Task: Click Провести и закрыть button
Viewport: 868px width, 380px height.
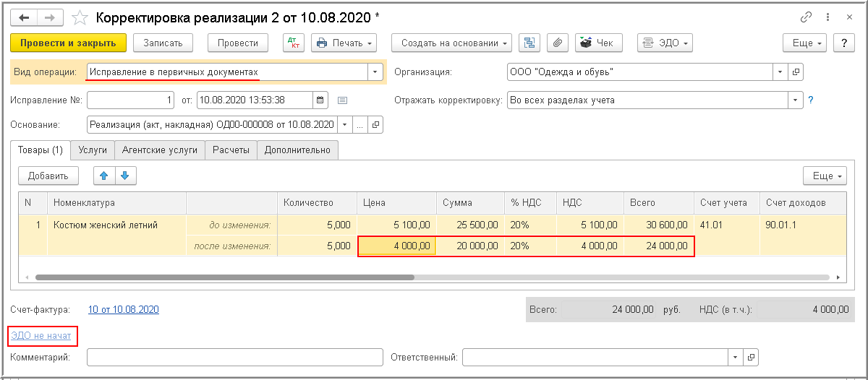Action: [69, 43]
